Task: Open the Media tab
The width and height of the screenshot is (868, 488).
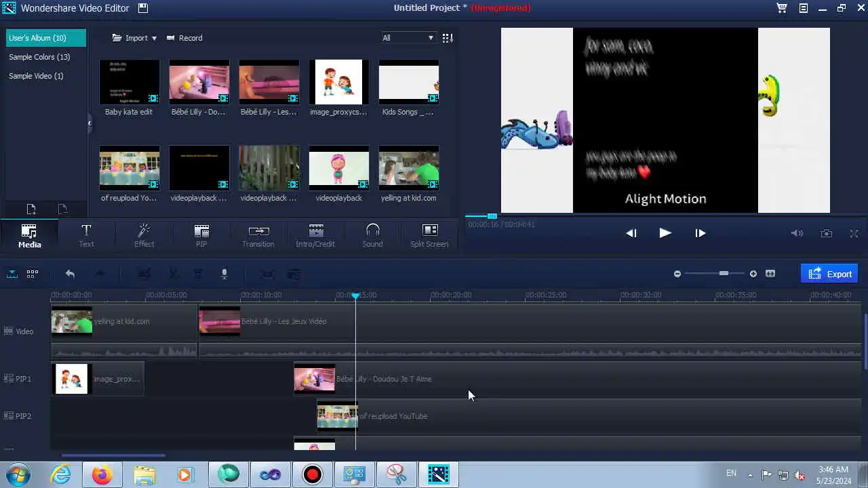Action: click(x=29, y=235)
